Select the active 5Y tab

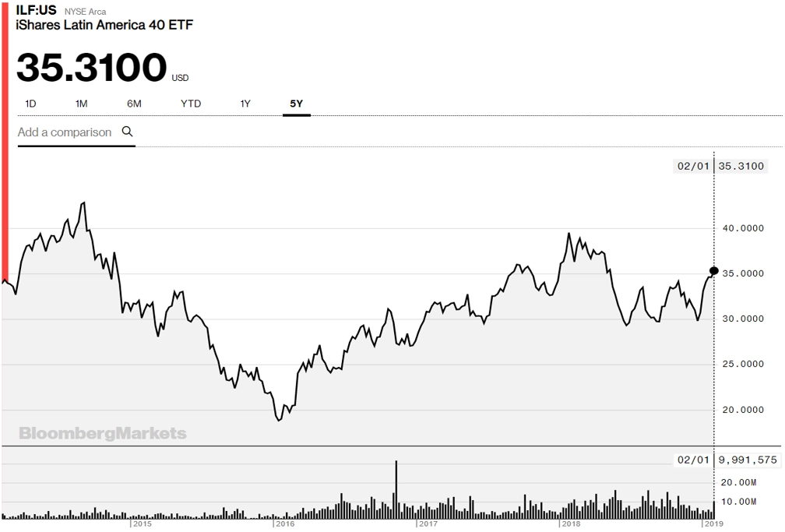tap(297, 104)
